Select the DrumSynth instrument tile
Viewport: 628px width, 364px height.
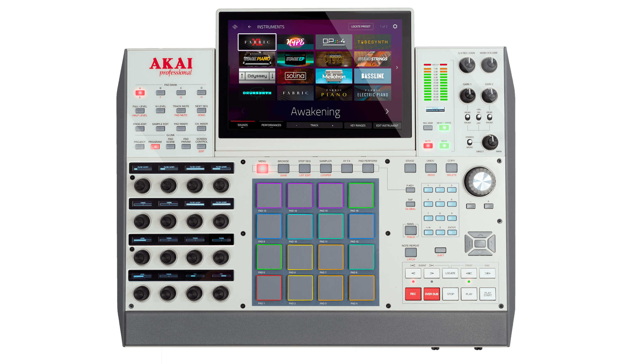coord(257,93)
